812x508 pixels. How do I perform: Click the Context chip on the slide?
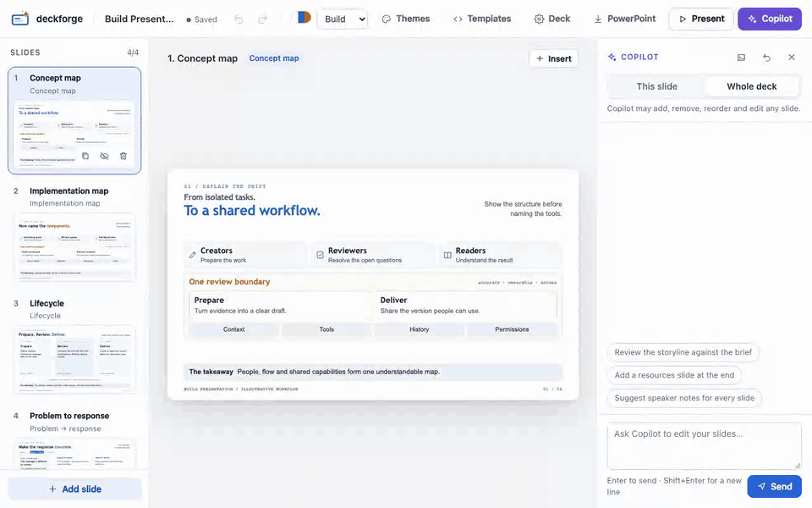tap(233, 329)
